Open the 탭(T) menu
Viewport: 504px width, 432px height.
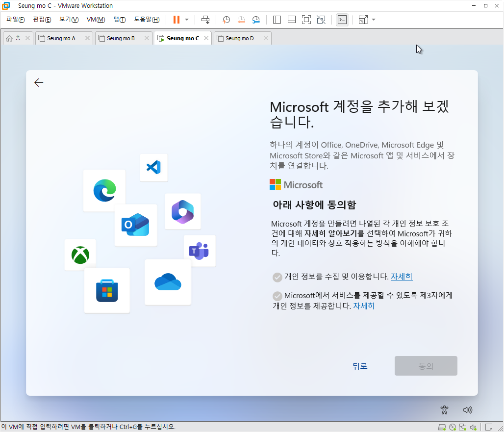(120, 20)
